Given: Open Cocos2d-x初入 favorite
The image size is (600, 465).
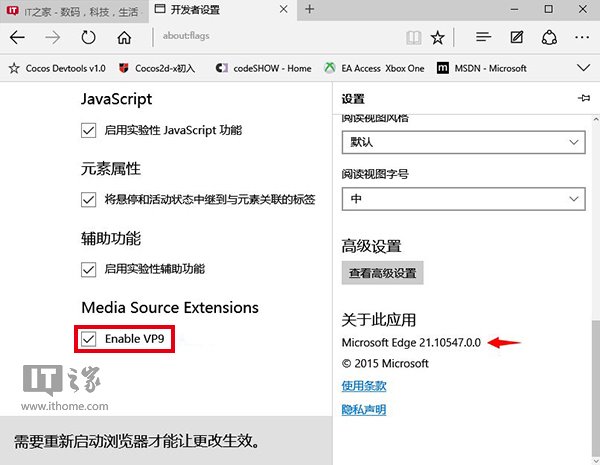Looking at the screenshot, I should coord(157,68).
